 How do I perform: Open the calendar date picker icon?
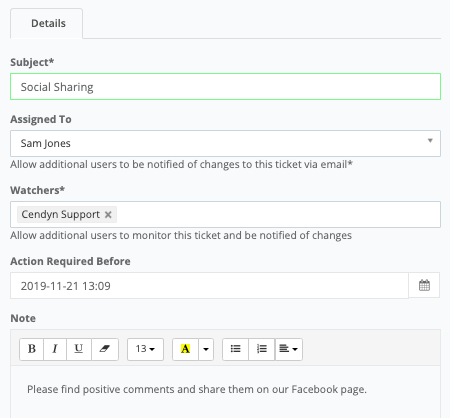click(x=424, y=285)
